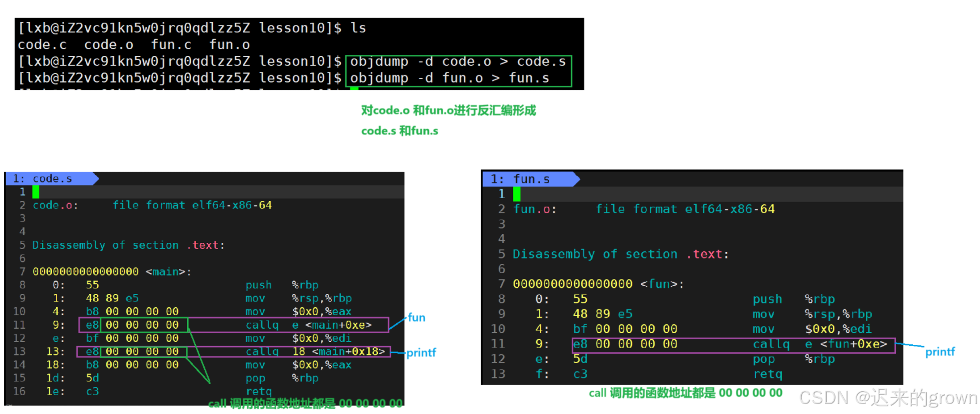
Task: Click '$0x0,%edi' operand in the code.s window
Action: [322, 338]
